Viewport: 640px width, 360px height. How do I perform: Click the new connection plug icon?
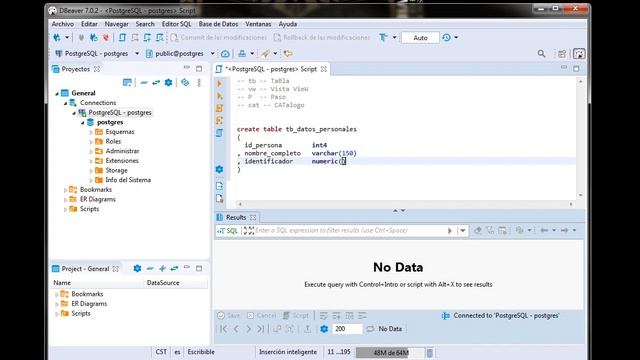coord(57,38)
